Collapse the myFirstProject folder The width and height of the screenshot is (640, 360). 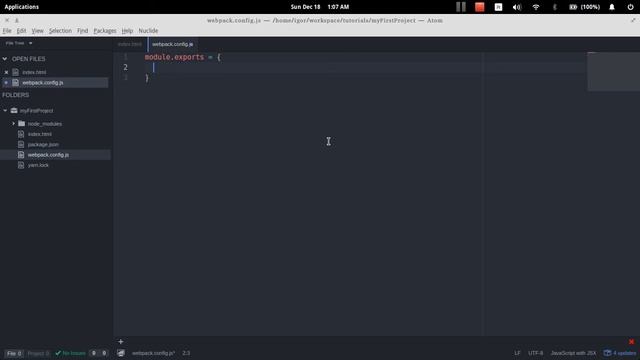click(5, 111)
